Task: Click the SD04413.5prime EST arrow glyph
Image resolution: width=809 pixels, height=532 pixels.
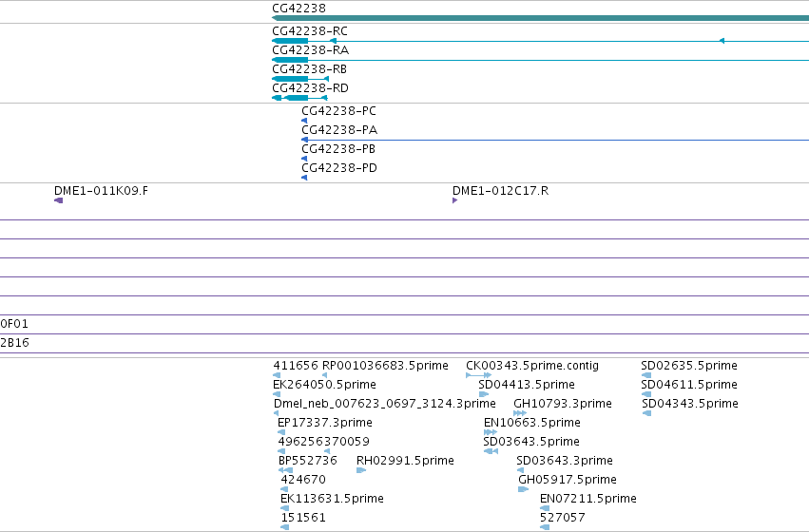Action: pos(484,394)
